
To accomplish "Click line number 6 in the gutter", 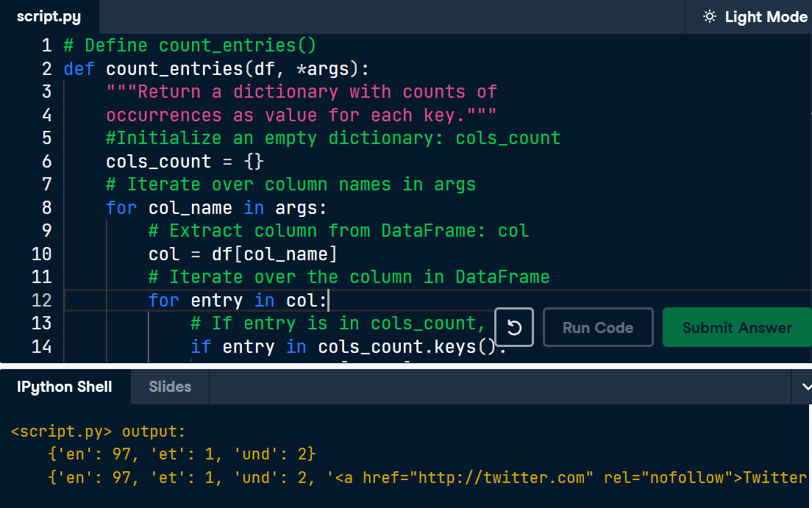I will tap(46, 162).
